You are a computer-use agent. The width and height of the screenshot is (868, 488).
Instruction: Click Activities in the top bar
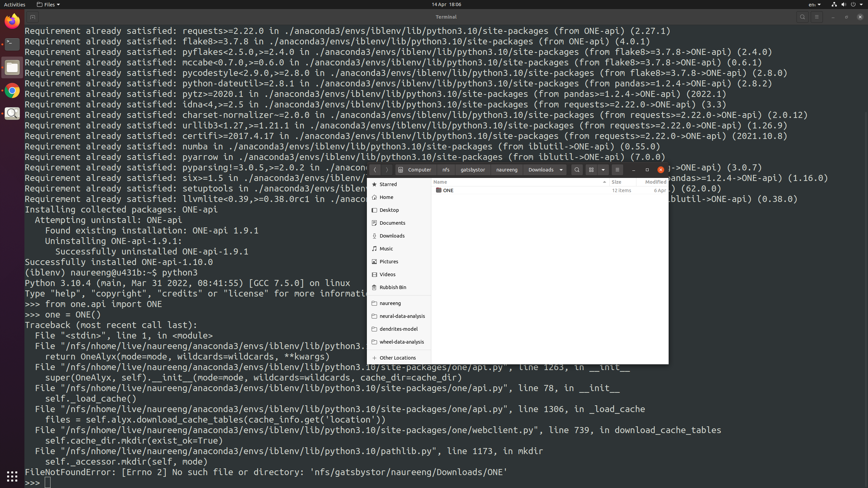pyautogui.click(x=15, y=4)
